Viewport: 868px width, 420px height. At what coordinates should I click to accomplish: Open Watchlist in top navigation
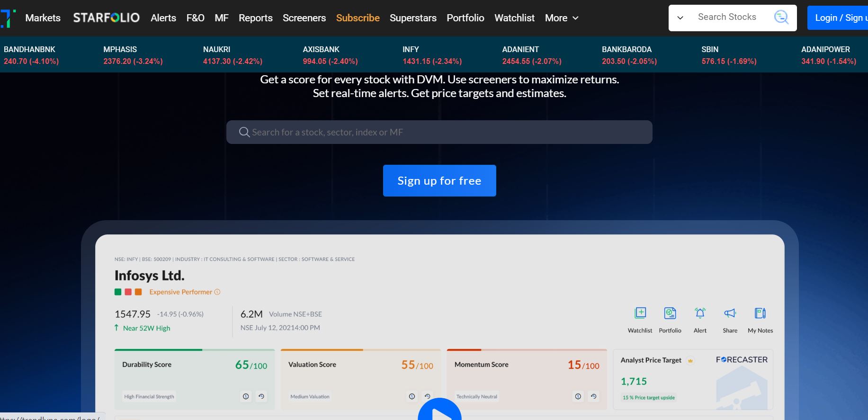pos(514,18)
